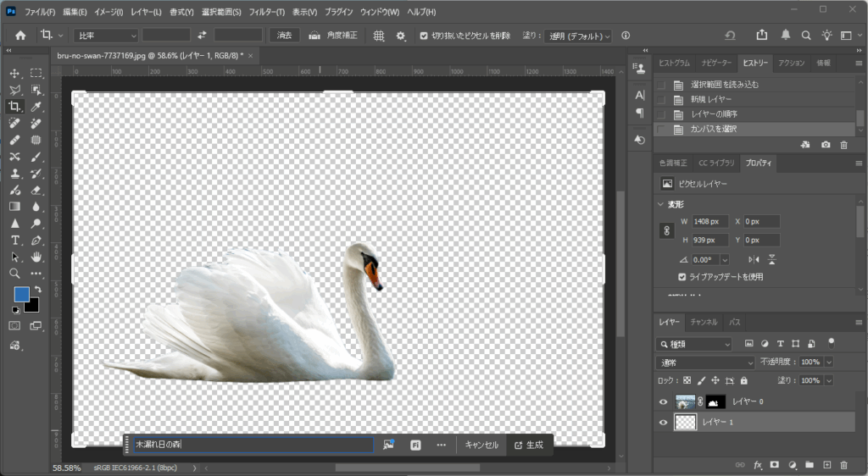Click the blue foreground color swatch

pyautogui.click(x=21, y=295)
